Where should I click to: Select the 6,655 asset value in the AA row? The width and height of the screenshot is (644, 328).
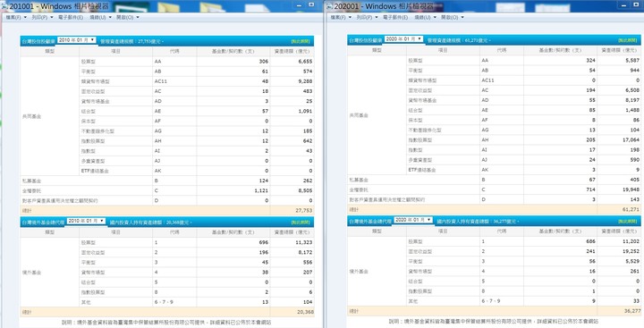305,61
